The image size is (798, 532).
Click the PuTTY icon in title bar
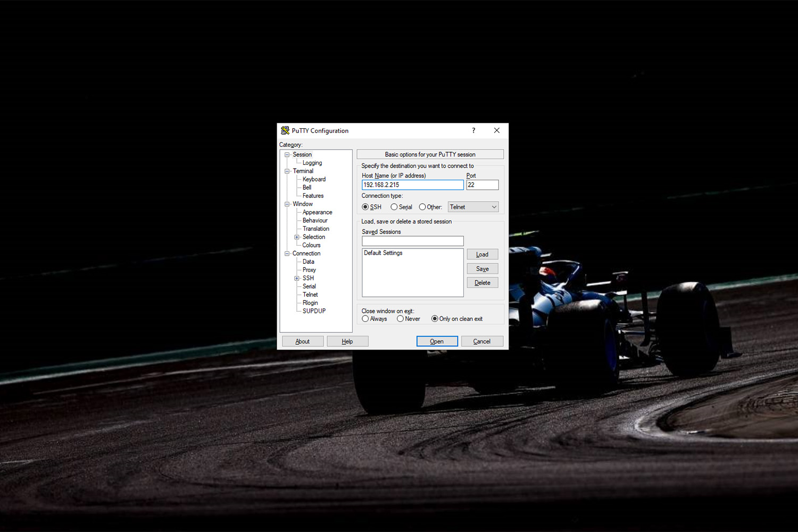coord(285,130)
